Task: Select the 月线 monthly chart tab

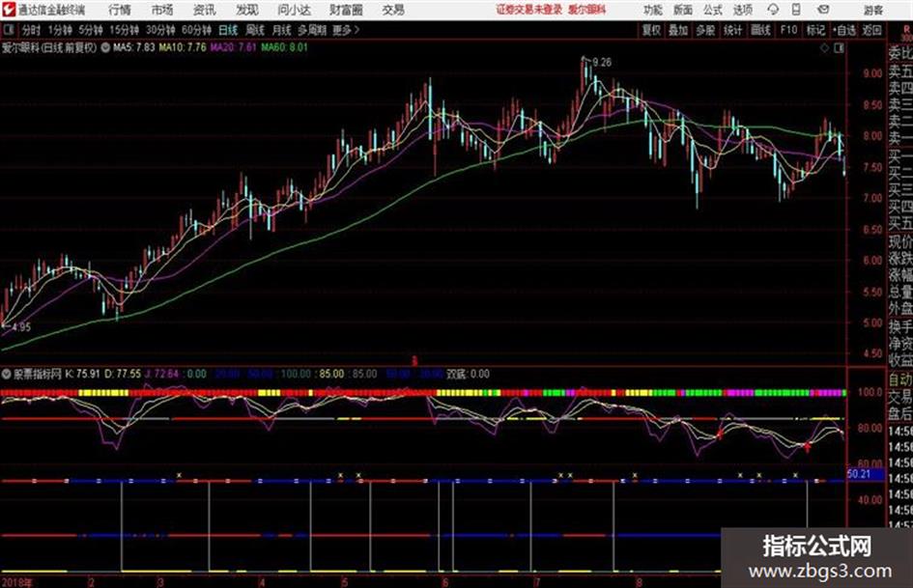Action: click(282, 30)
